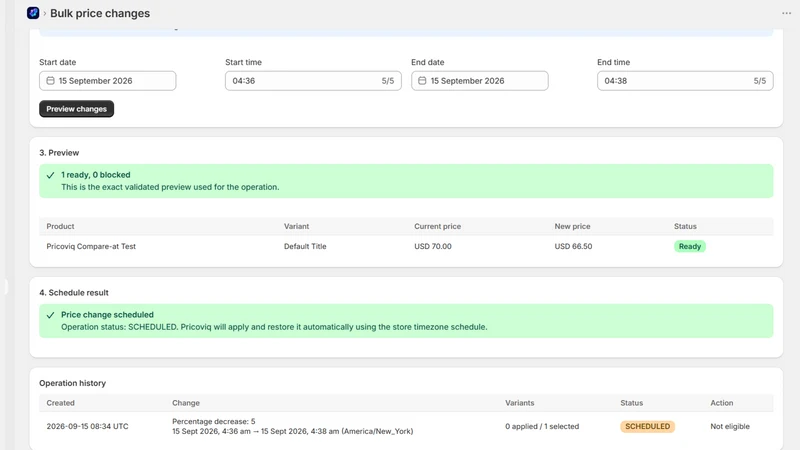Click the Action column header
Screen dimensions: 800x450
coord(721,403)
